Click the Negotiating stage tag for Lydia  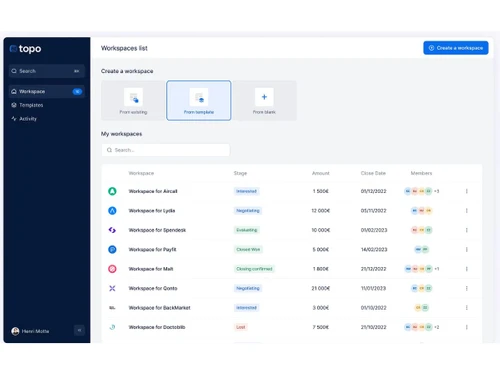click(248, 211)
